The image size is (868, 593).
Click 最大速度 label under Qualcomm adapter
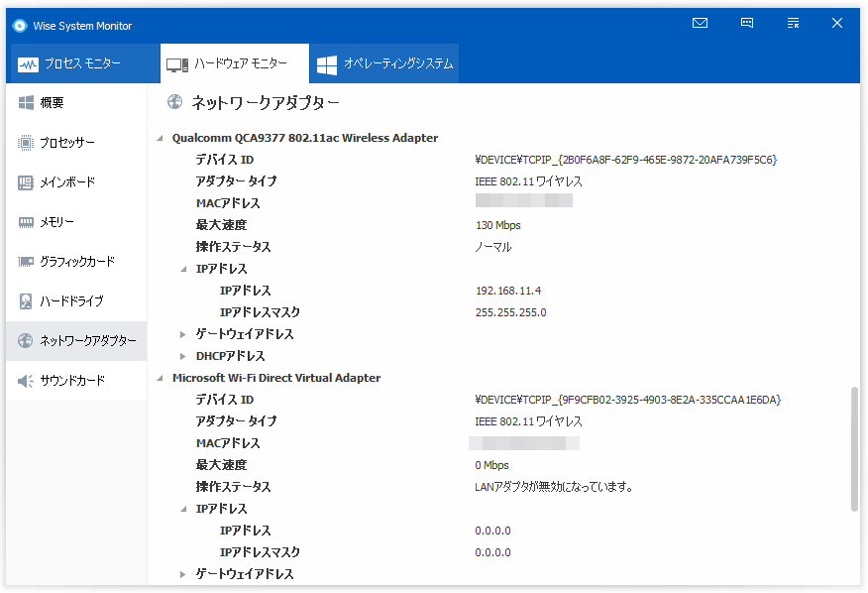pos(221,225)
